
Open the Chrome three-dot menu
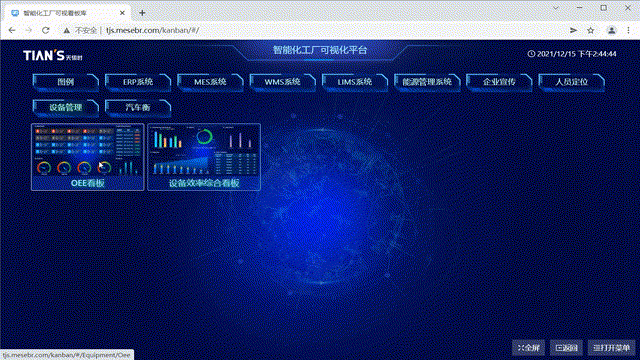pyautogui.click(x=629, y=30)
